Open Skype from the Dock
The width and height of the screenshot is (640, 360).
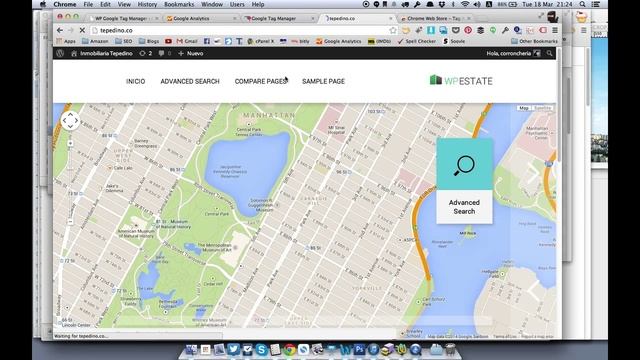pos(261,349)
